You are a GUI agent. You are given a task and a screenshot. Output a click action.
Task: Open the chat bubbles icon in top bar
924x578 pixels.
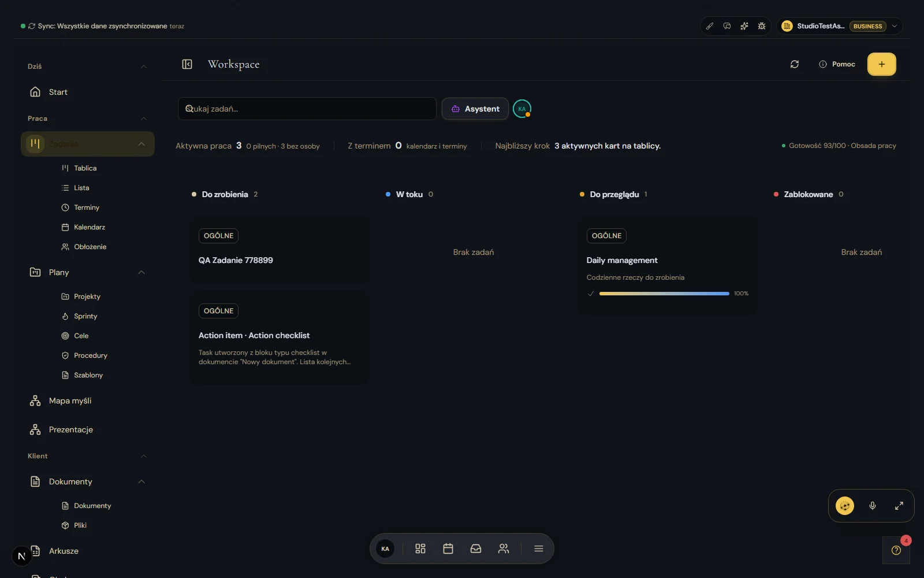click(x=727, y=26)
